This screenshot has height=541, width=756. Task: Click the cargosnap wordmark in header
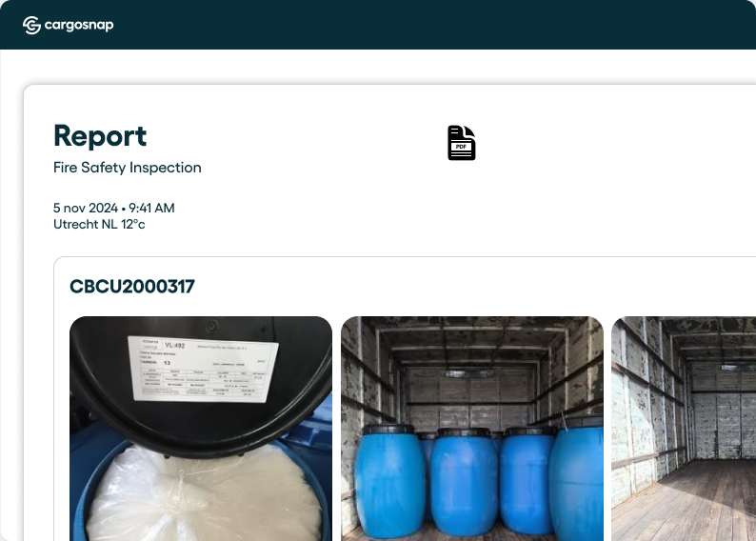79,25
